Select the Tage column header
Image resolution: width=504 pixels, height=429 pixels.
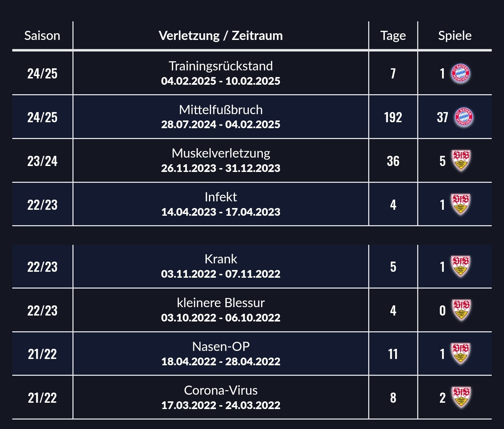[x=393, y=35]
